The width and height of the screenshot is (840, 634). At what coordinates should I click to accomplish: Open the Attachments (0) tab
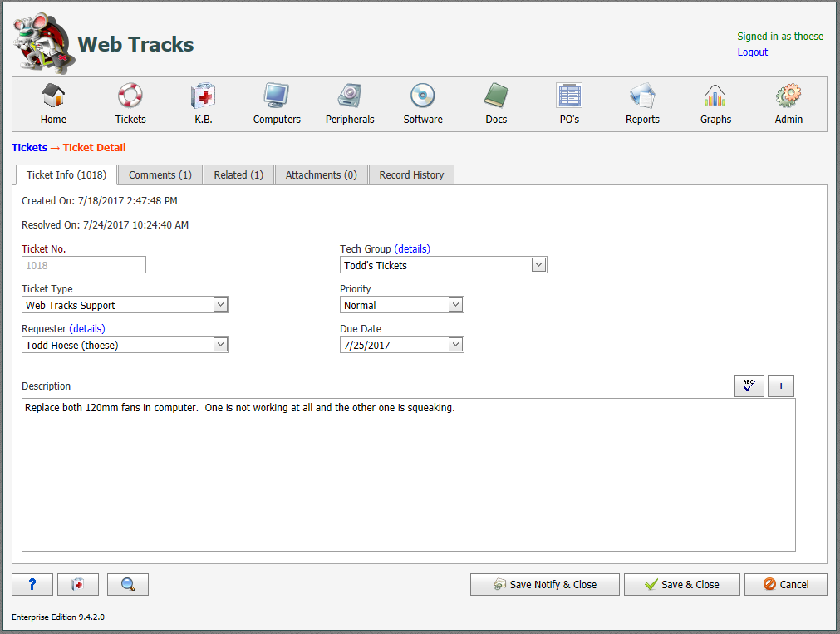coord(321,175)
